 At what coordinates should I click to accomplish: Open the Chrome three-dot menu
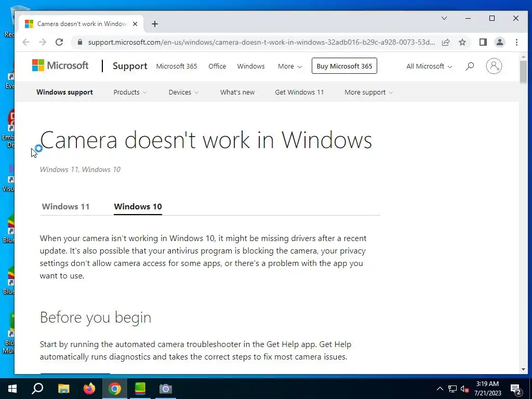[x=516, y=42]
